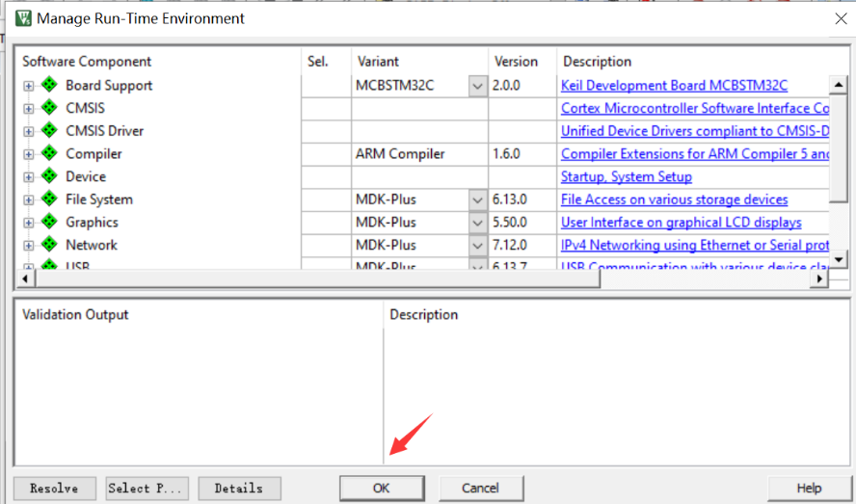Open Help for run-time environment
Screen dimensions: 856x504
coord(809,489)
